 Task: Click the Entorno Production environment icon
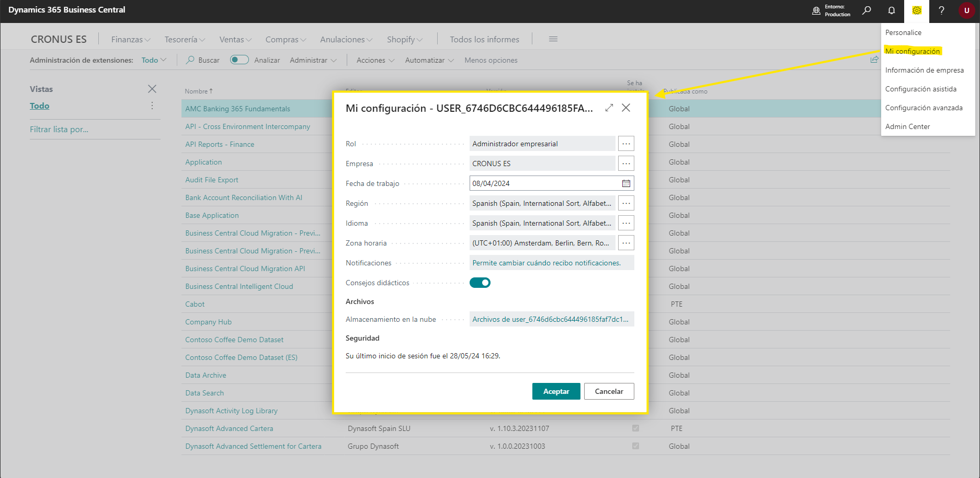click(816, 10)
